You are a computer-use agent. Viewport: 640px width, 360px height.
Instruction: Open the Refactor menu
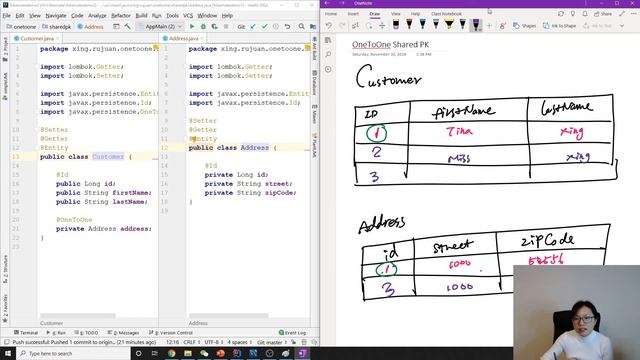(x=121, y=16)
